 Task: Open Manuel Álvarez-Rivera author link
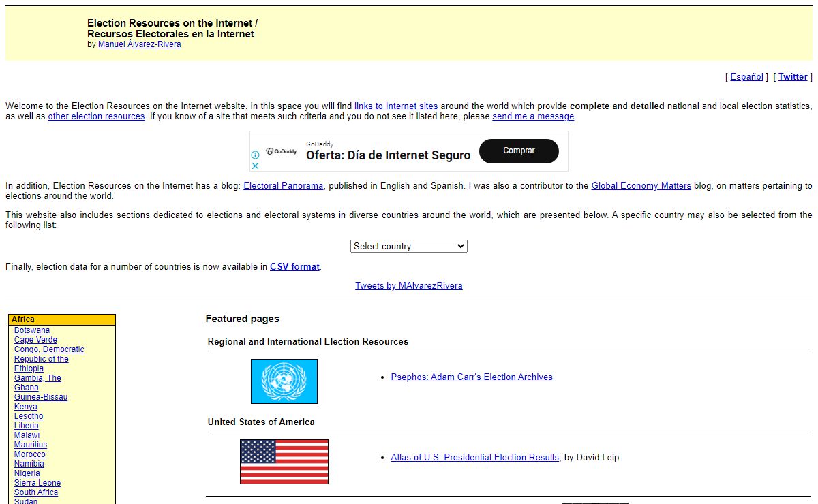coord(139,44)
